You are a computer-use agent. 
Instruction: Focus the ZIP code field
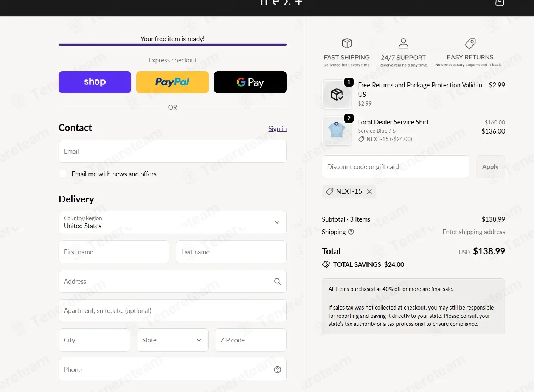251,340
